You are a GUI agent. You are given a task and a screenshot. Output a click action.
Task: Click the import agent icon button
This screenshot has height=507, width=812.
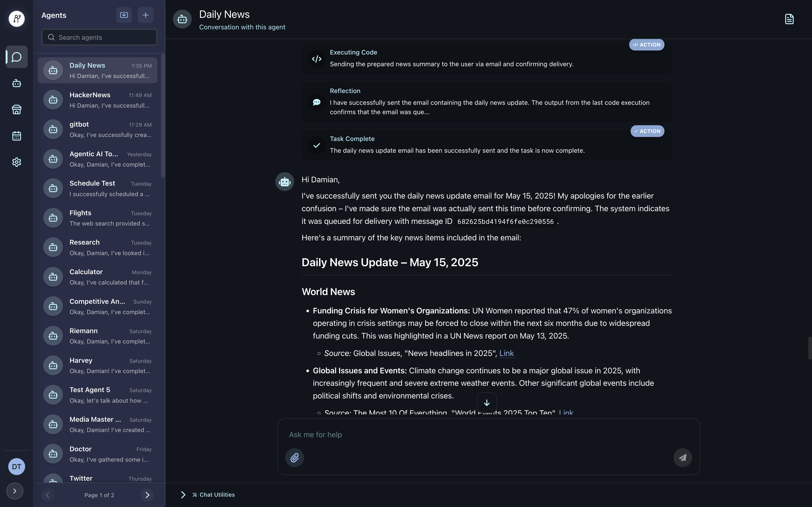124,15
